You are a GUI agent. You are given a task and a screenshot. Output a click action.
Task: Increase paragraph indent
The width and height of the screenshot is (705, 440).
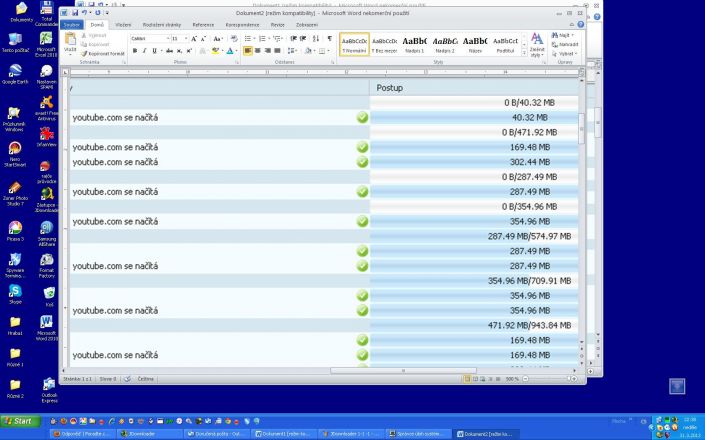point(303,39)
